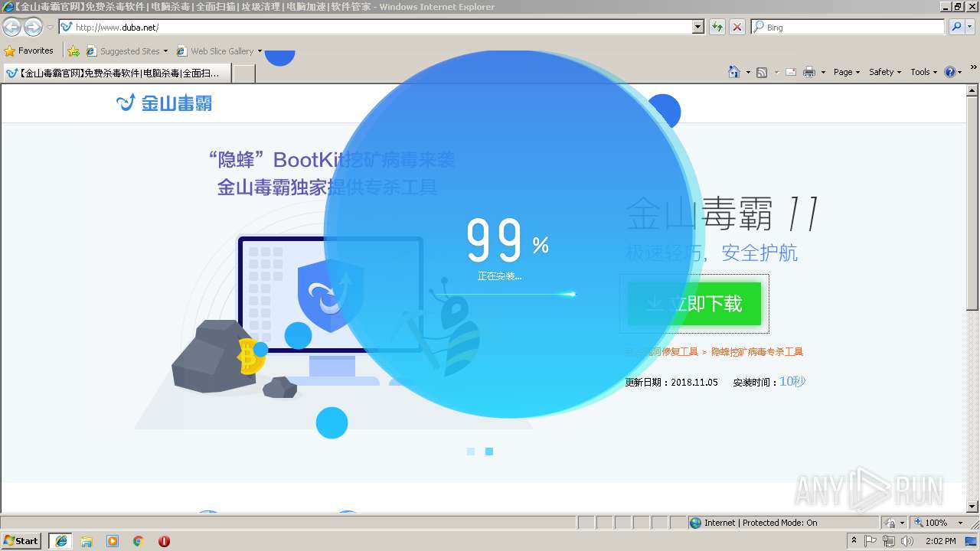Click Internet Explorer in the taskbar
This screenshot has width=980, height=551.
tap(60, 541)
